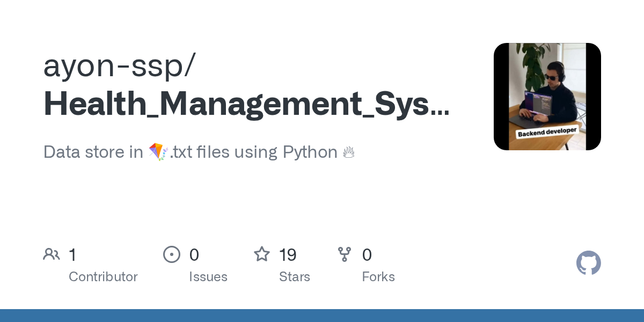
Task: Click the repository description text
Action: [x=199, y=152]
